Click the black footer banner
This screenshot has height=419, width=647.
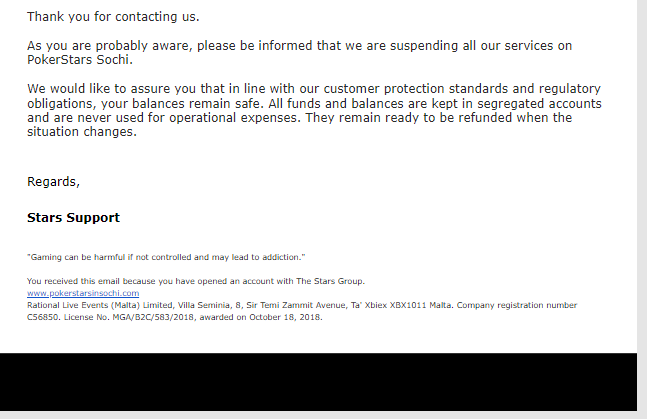[x=318, y=385]
